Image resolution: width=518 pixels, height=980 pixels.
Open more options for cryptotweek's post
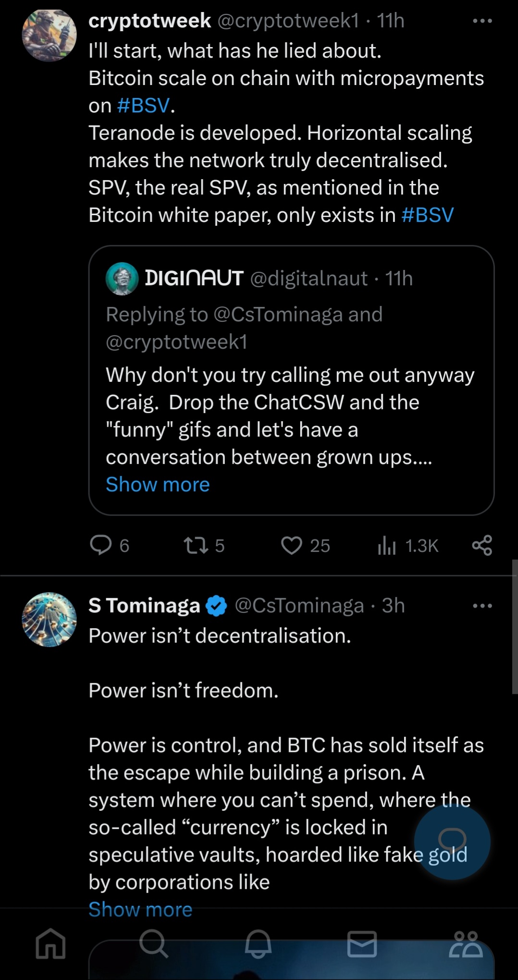[x=482, y=21]
